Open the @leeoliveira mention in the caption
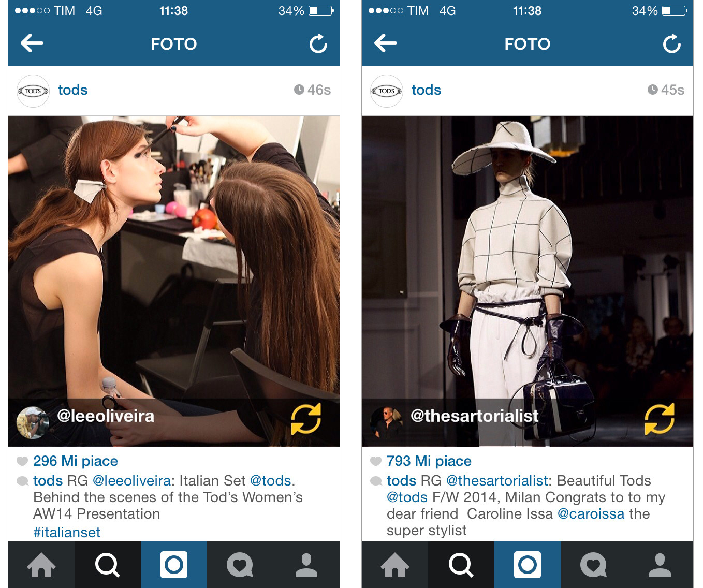This screenshot has width=703, height=588. pos(131,480)
